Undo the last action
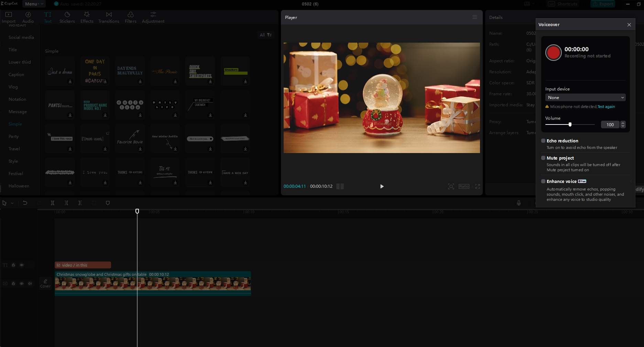644x347 pixels. point(25,203)
